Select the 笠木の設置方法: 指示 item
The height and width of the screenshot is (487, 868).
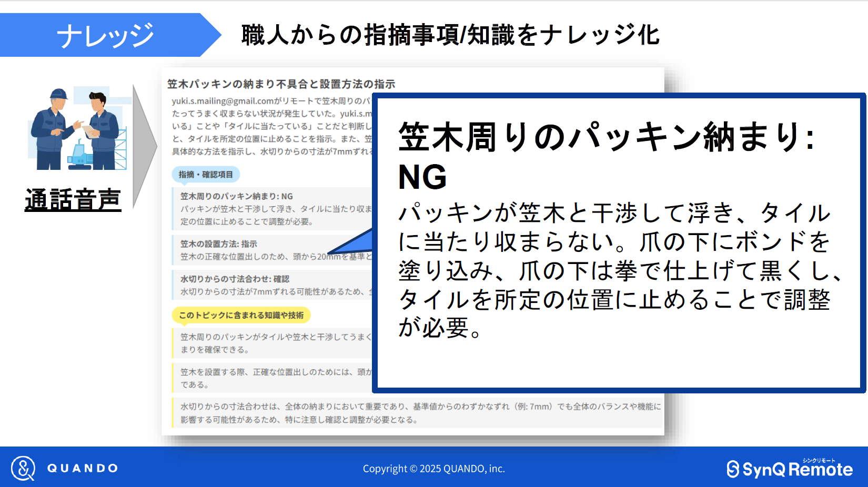(219, 244)
